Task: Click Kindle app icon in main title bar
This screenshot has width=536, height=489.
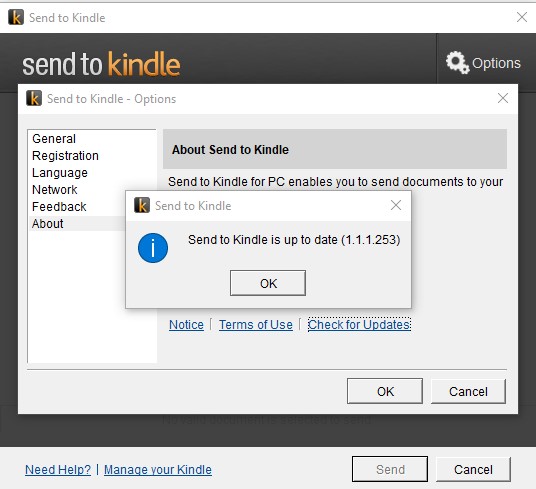Action: 16,17
